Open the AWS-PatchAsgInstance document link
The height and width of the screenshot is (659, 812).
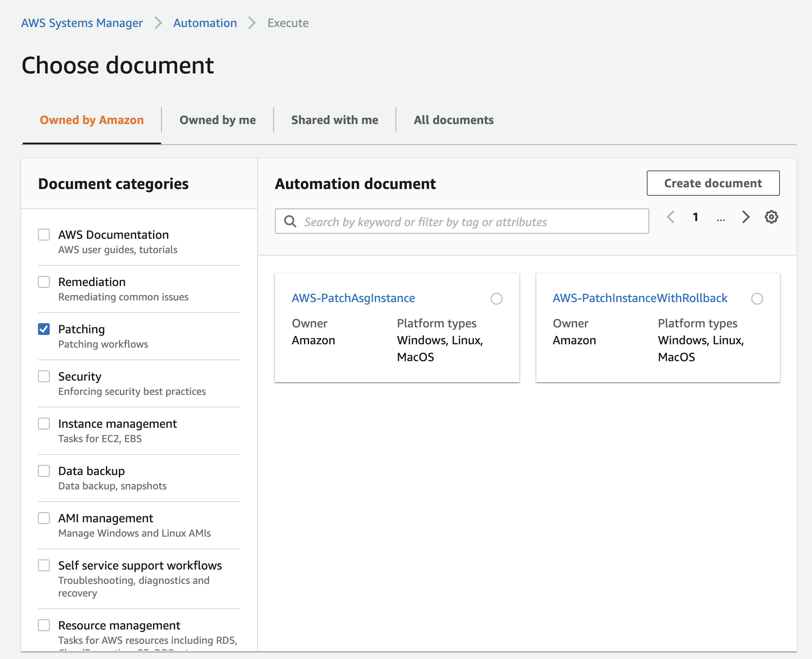pos(353,298)
